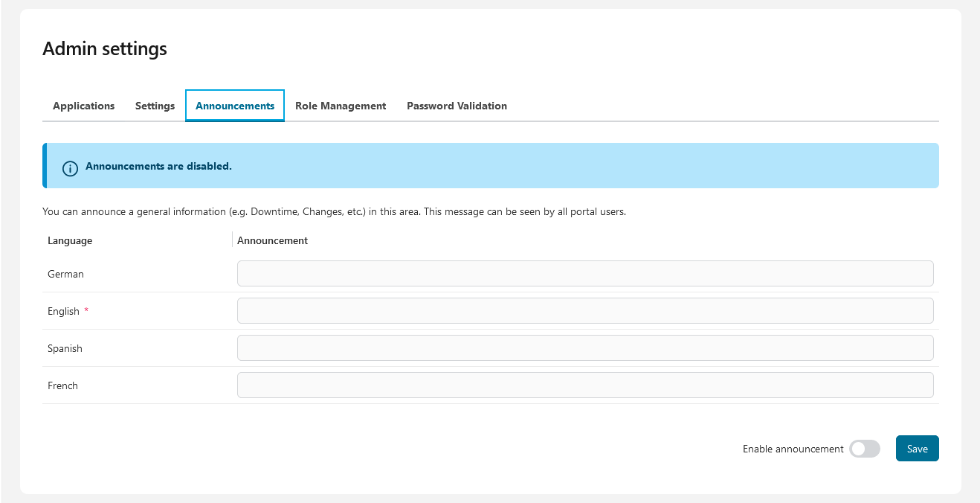Click the German announcement input field
The image size is (980, 503).
click(x=585, y=273)
